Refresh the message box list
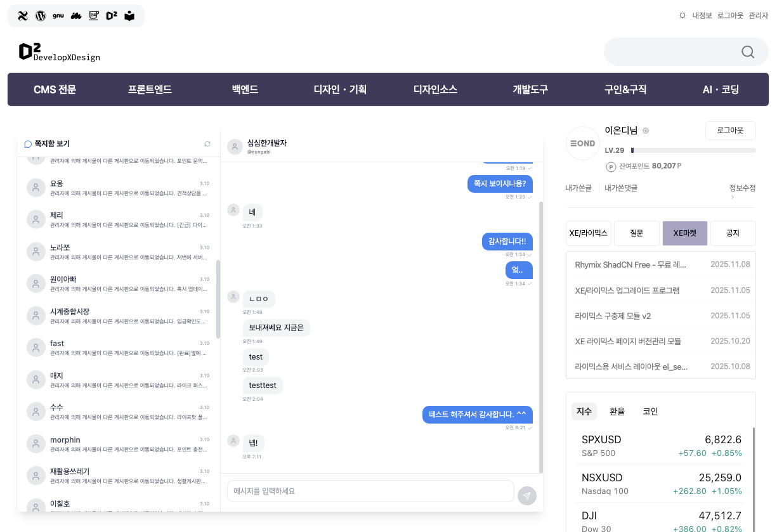This screenshot has height=532, width=777. (207, 144)
